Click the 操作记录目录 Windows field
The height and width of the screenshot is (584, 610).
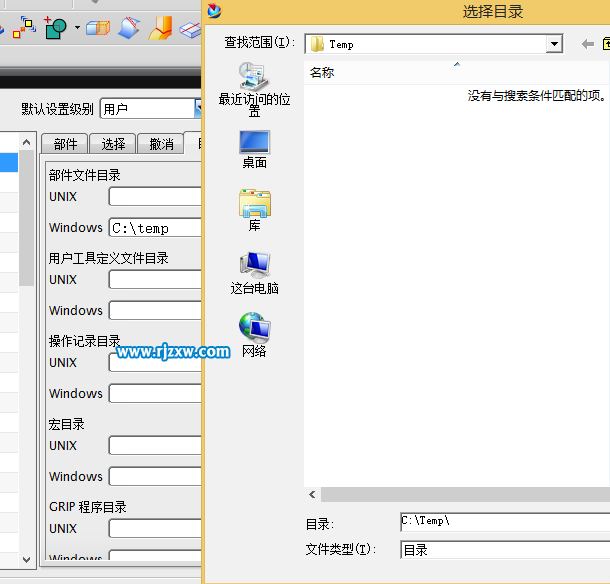click(x=155, y=393)
